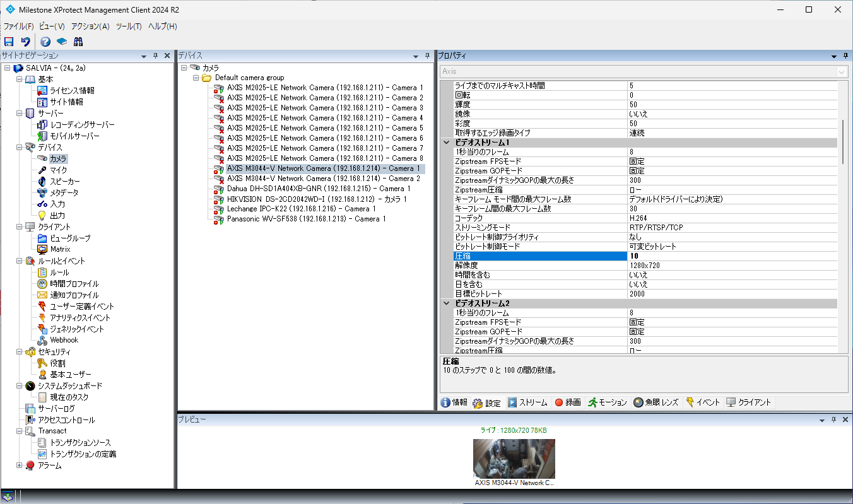
Task: Select トランザクションソース node
Action: click(80, 443)
